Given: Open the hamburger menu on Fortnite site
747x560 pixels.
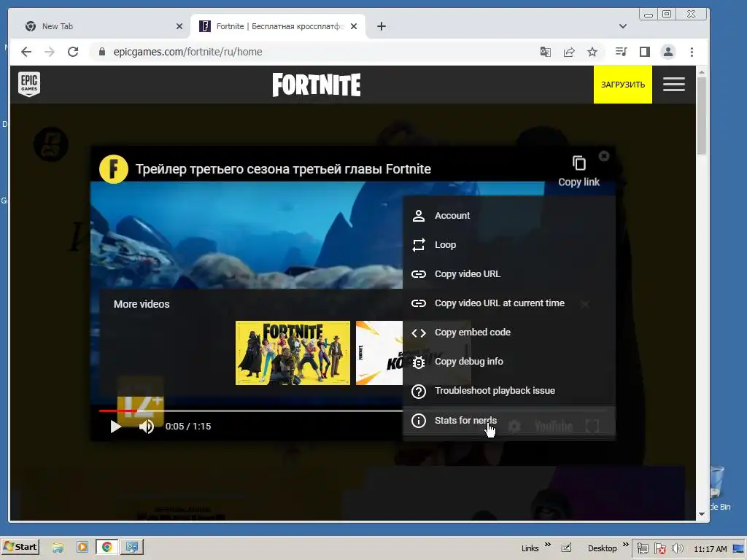Looking at the screenshot, I should pyautogui.click(x=673, y=85).
